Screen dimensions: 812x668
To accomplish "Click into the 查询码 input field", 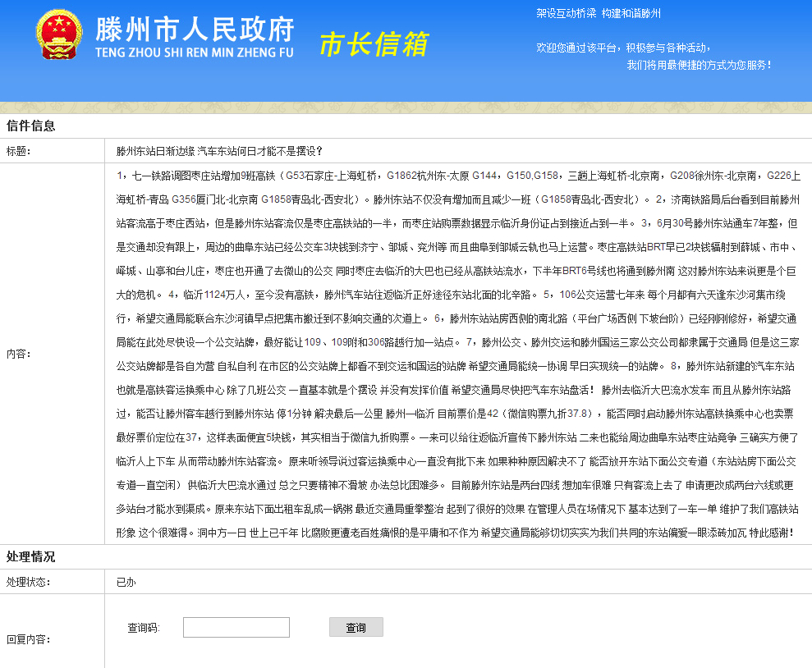I will click(x=236, y=627).
